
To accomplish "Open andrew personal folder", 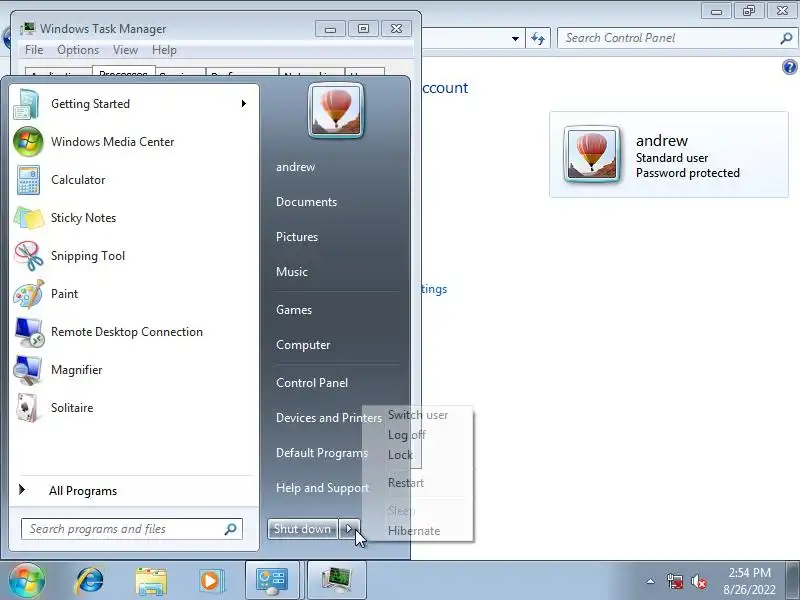I will pyautogui.click(x=295, y=167).
